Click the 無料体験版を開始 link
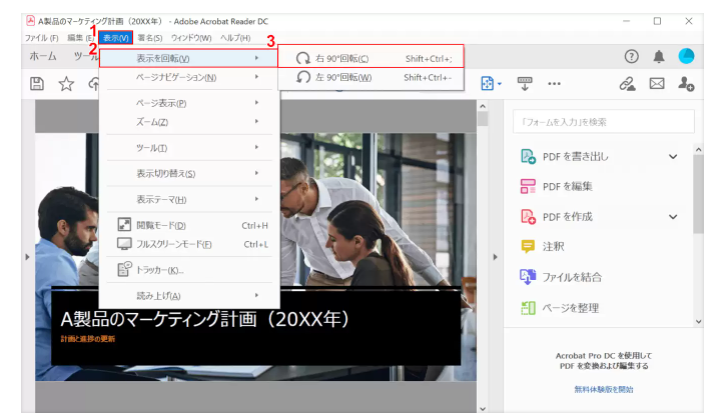This screenshot has width=722, height=420. (603, 389)
